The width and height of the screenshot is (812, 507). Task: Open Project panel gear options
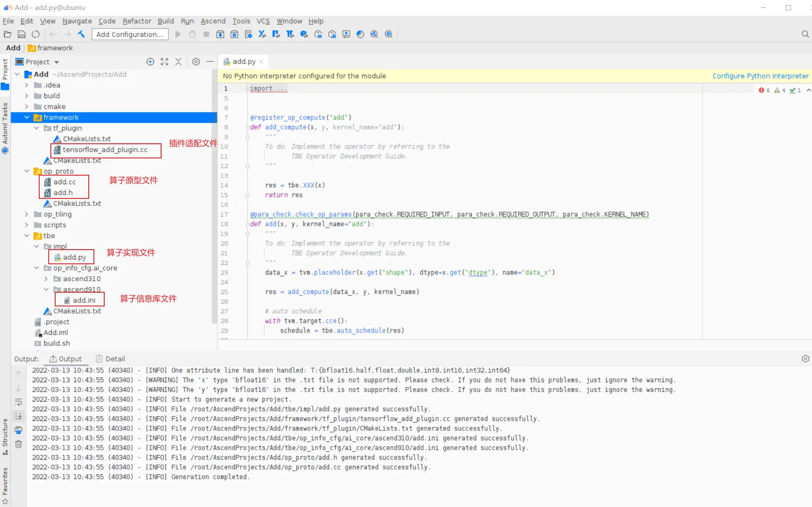[196, 62]
